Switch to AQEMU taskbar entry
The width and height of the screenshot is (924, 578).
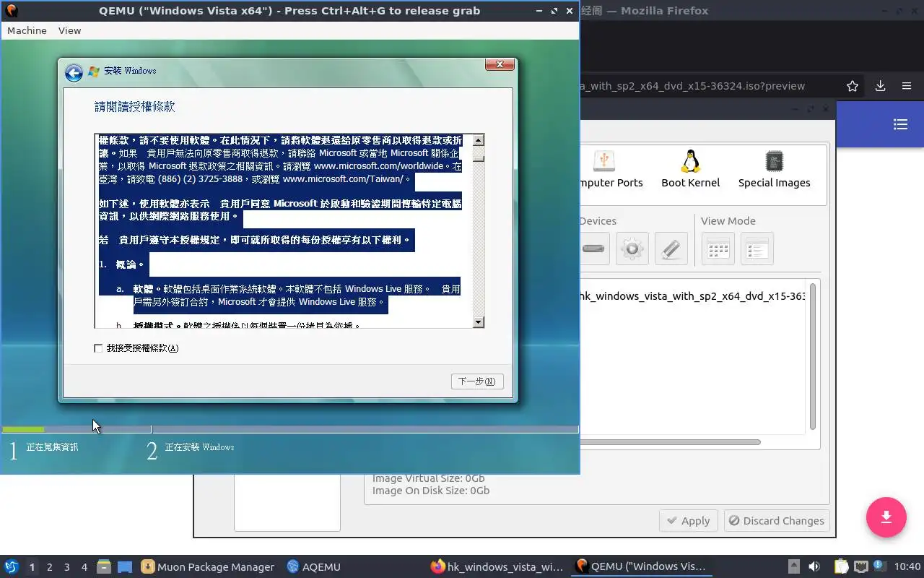click(314, 566)
